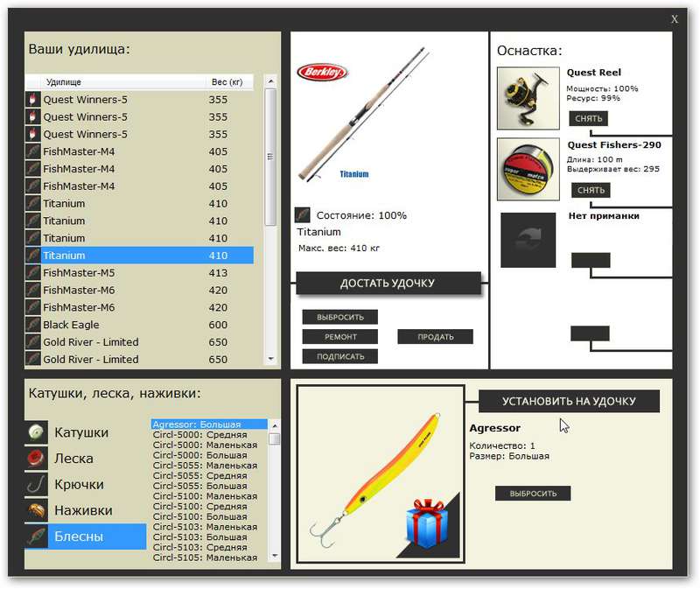This screenshot has height=589, width=700.
Task: Click the ДОСТАТЬ УДОЧКУ button
Action: (x=388, y=283)
